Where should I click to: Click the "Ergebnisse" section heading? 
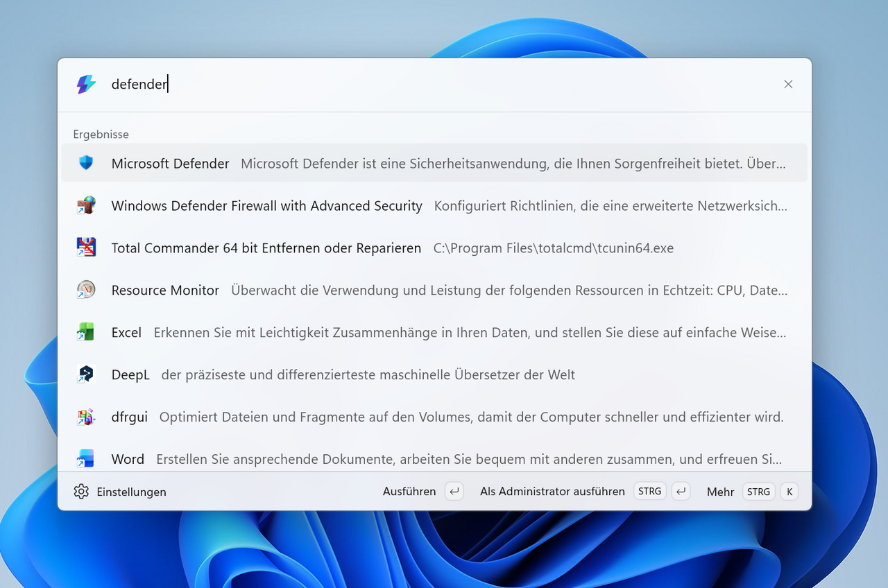101,135
